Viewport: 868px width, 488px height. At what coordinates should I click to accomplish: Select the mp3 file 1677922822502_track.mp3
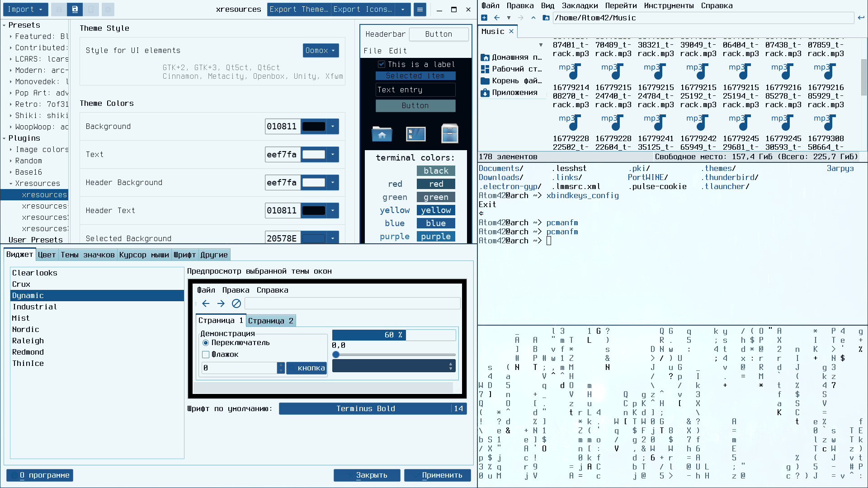[571, 132]
